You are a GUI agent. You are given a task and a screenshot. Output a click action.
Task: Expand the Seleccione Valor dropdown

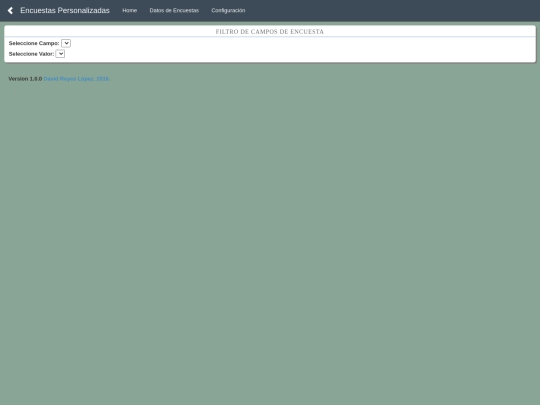pos(60,54)
